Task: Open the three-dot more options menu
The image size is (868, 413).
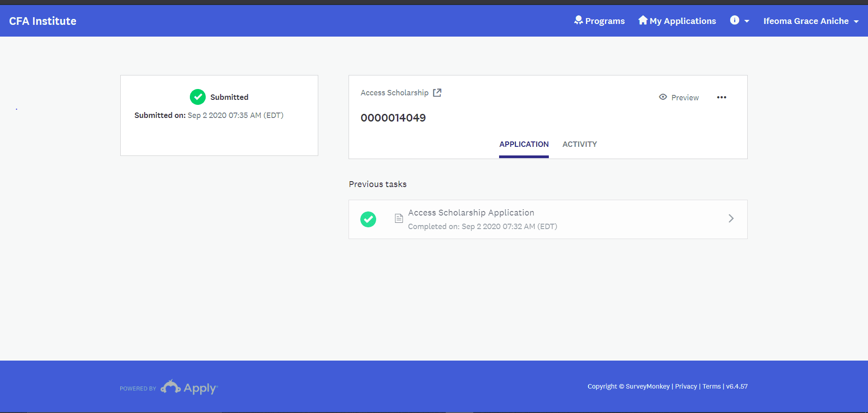Action: tap(722, 98)
